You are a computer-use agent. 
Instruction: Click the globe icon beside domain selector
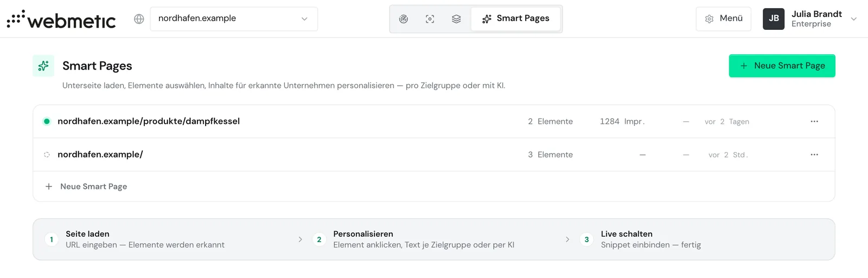tap(139, 19)
